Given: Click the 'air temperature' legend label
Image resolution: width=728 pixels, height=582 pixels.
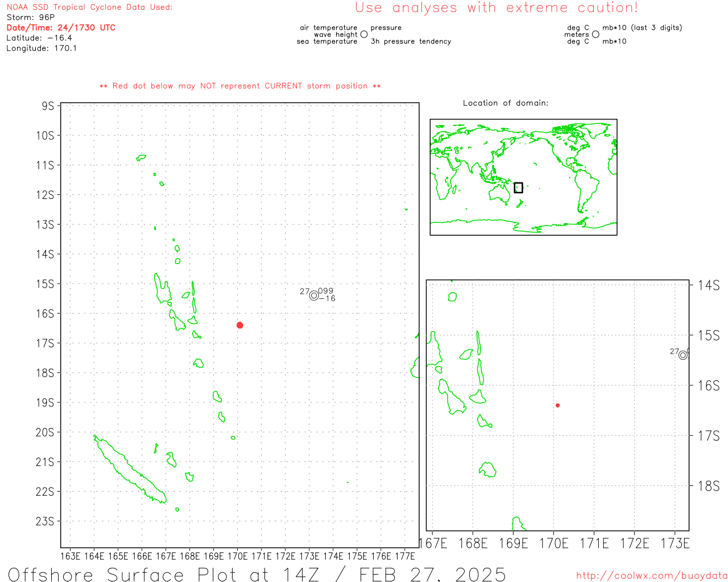Looking at the screenshot, I should (x=329, y=28).
